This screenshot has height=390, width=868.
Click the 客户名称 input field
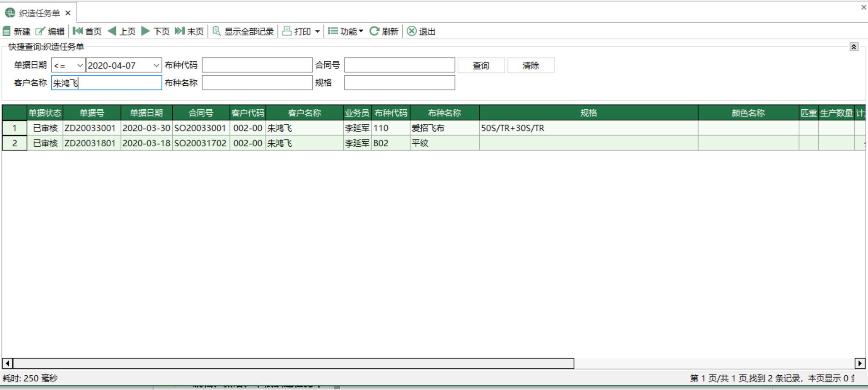tap(107, 82)
